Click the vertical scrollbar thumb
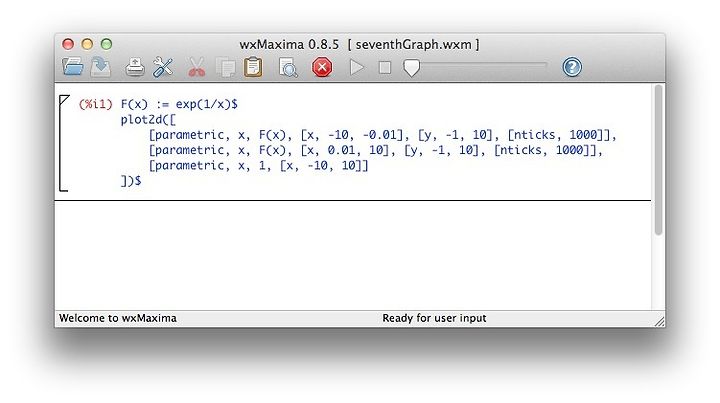Screen dimensions: 720x403 pyautogui.click(x=658, y=160)
